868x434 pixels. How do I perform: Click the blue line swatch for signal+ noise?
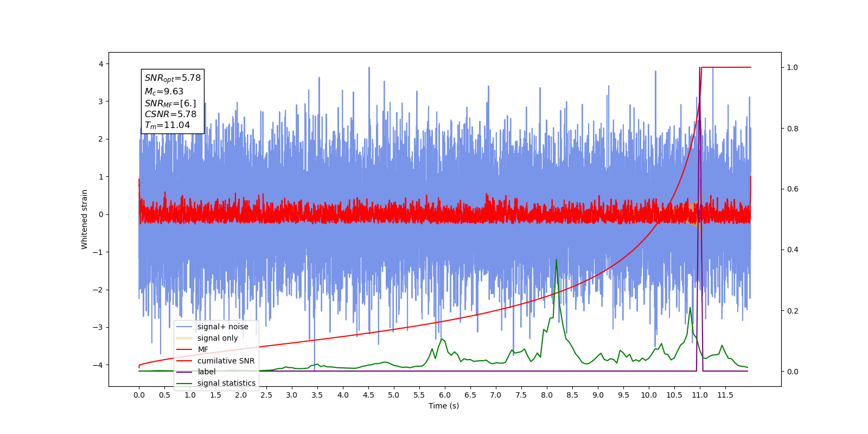coord(184,327)
